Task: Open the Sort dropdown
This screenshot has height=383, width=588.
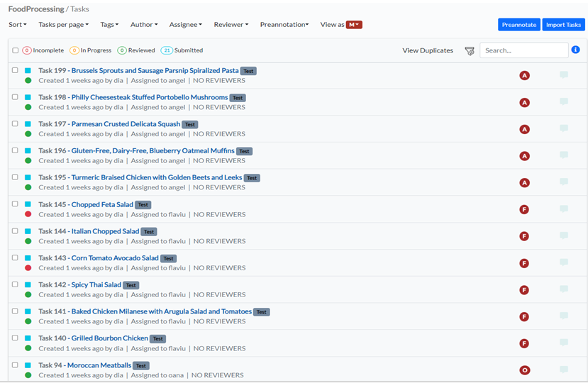Action: [18, 24]
